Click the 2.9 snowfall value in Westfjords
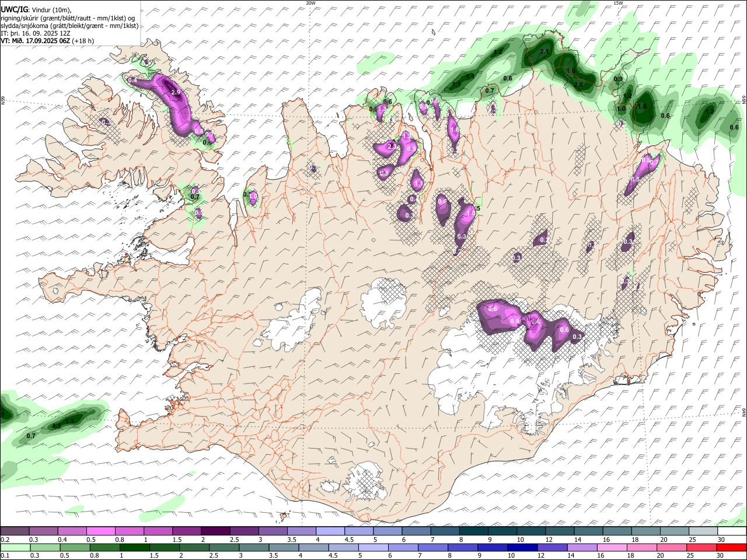 tap(174, 92)
